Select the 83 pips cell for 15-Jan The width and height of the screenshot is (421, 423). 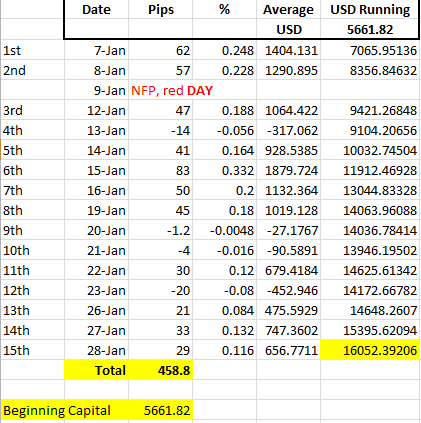161,170
